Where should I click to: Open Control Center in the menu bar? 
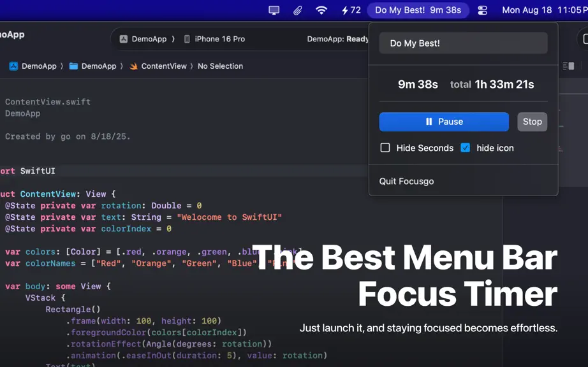coord(483,10)
